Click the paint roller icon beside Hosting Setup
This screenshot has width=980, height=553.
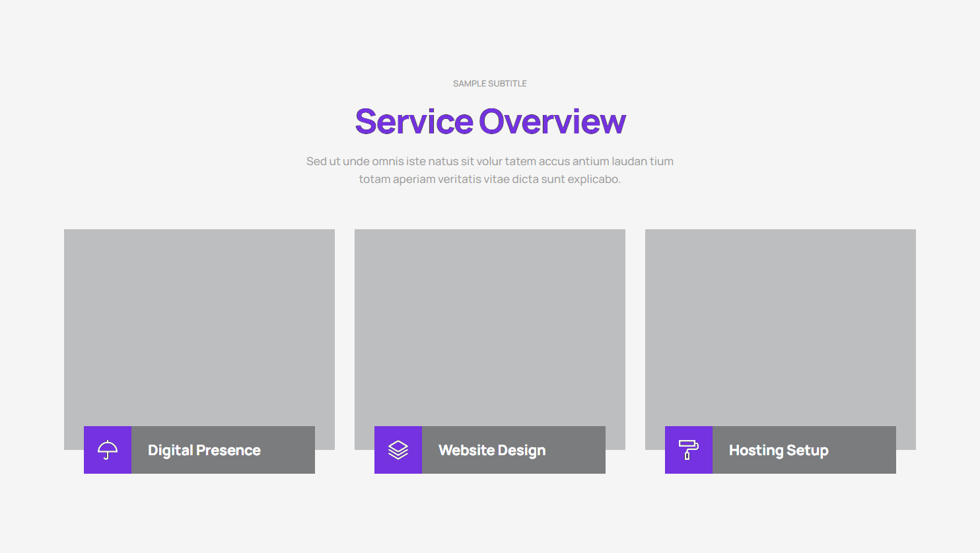point(689,450)
